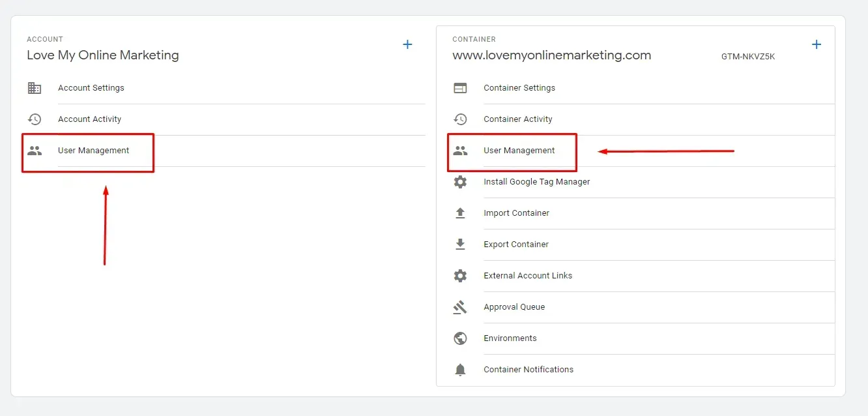Open the Approval Queue
The image size is (868, 416).
(x=514, y=307)
